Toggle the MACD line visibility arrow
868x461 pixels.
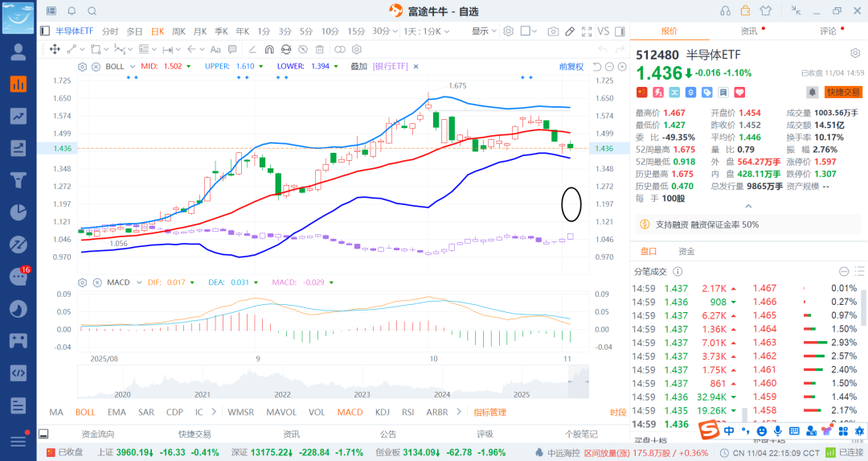click(x=332, y=282)
